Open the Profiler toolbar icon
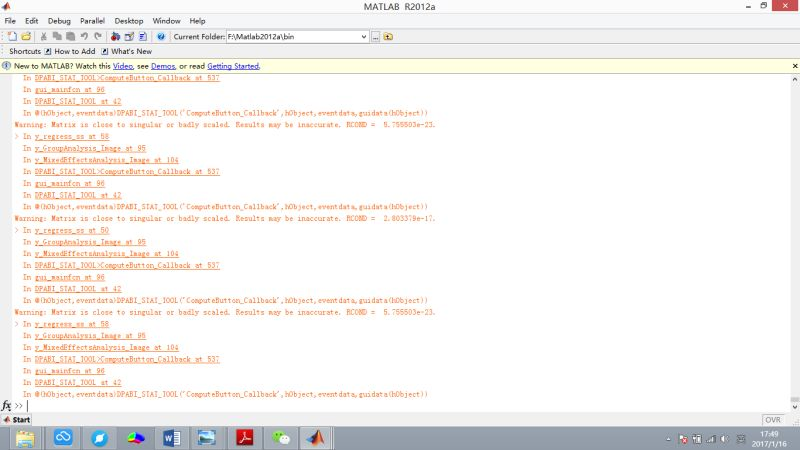This screenshot has height=450, width=800. pos(143,36)
